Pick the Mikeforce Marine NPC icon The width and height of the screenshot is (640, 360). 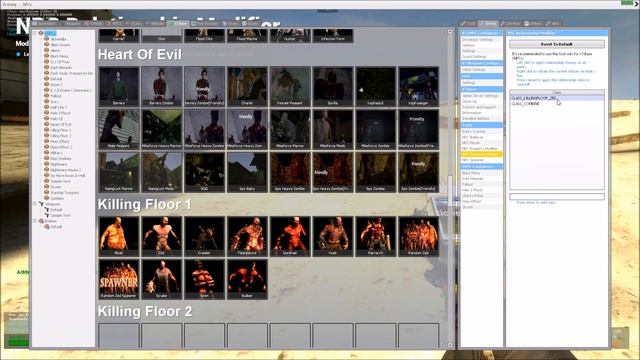click(290, 129)
